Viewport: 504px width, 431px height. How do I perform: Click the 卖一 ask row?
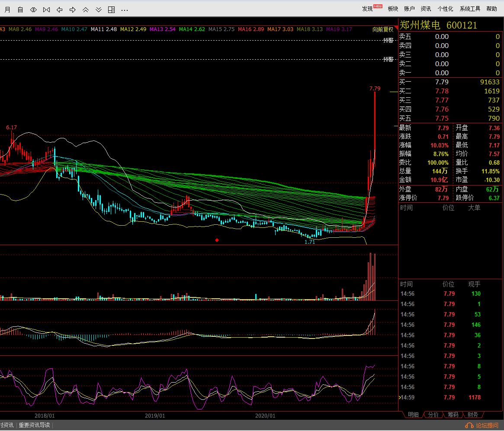[449, 73]
